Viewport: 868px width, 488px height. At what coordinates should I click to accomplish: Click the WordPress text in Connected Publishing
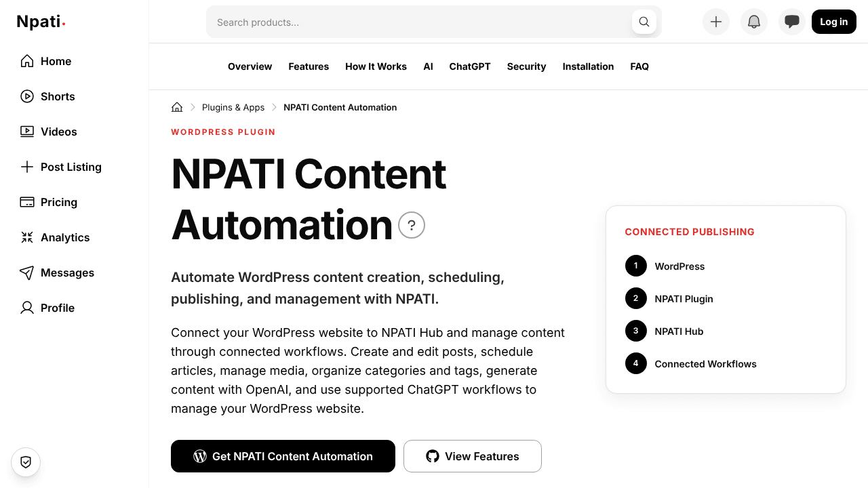[679, 266]
